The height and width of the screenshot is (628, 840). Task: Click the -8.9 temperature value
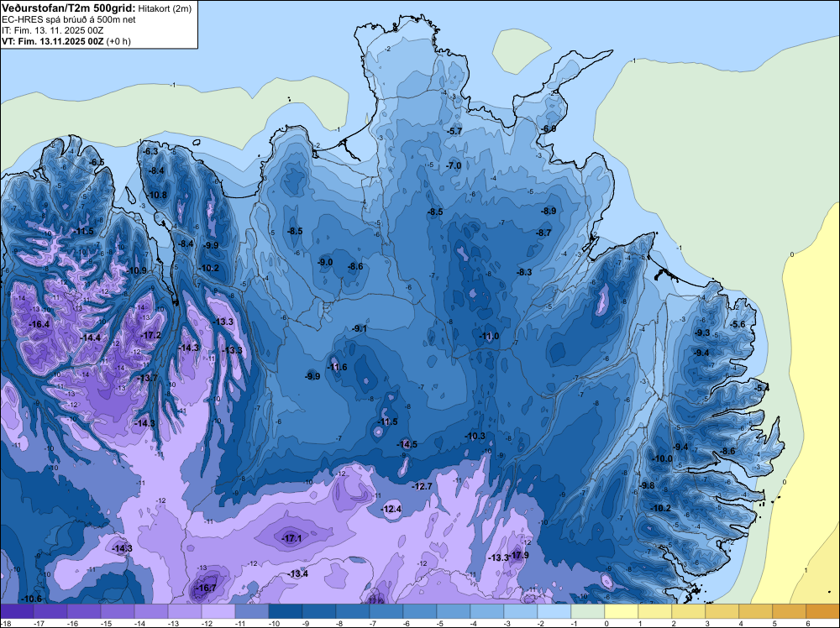point(549,211)
